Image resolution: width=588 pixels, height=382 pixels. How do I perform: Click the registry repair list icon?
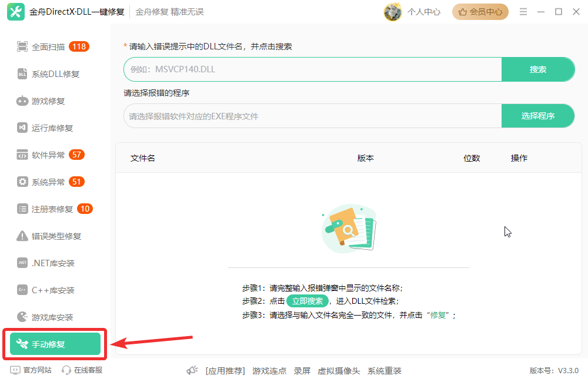point(22,209)
